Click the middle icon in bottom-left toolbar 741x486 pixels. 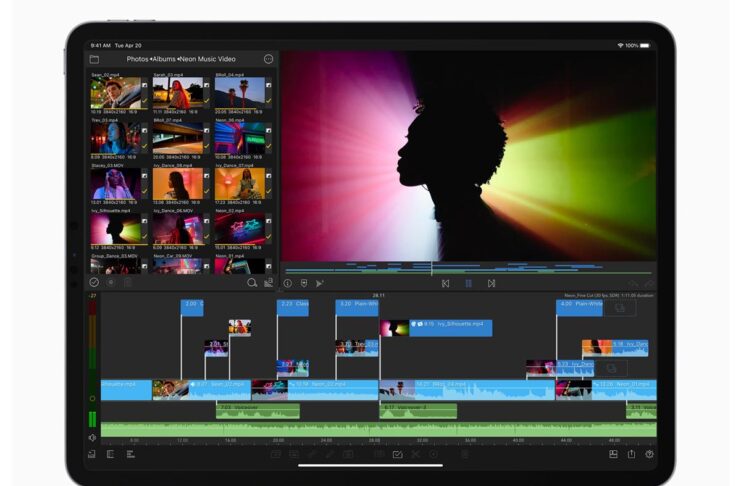[110, 454]
